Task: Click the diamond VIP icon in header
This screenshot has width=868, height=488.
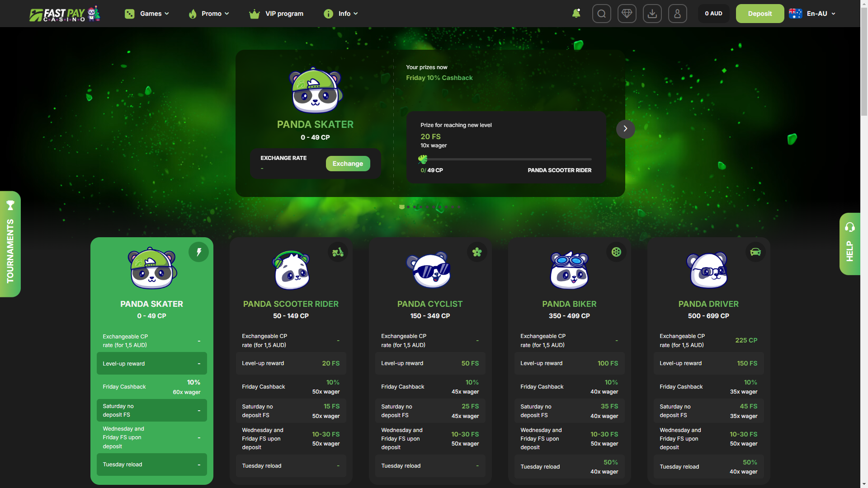Action: point(627,14)
